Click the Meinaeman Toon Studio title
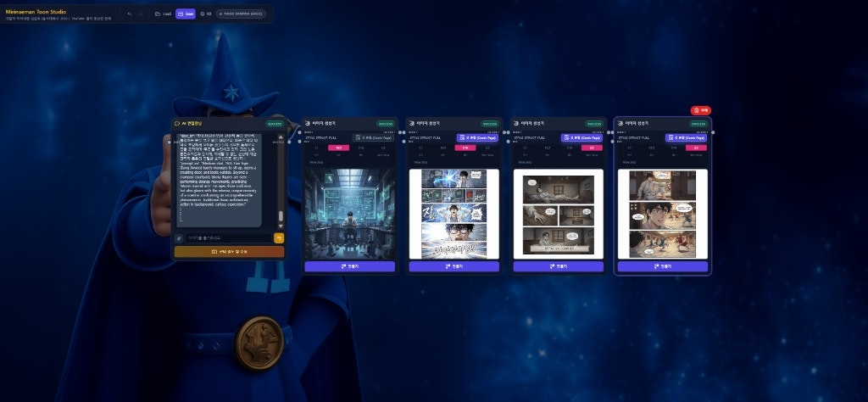 [x=36, y=12]
